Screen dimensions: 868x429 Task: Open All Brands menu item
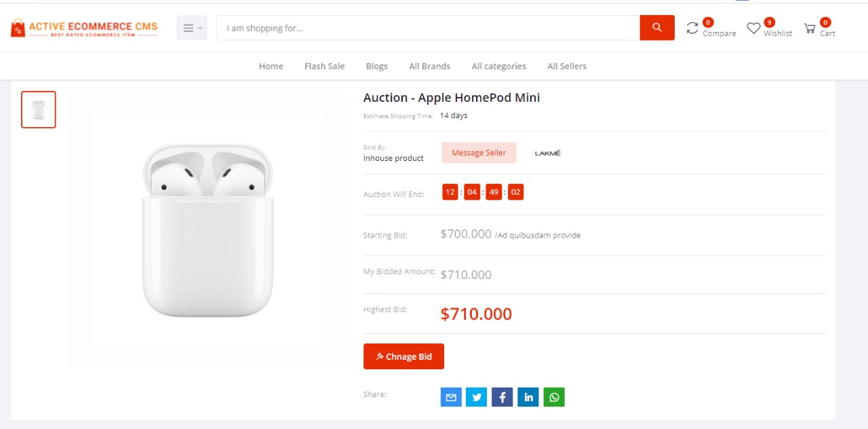(429, 66)
